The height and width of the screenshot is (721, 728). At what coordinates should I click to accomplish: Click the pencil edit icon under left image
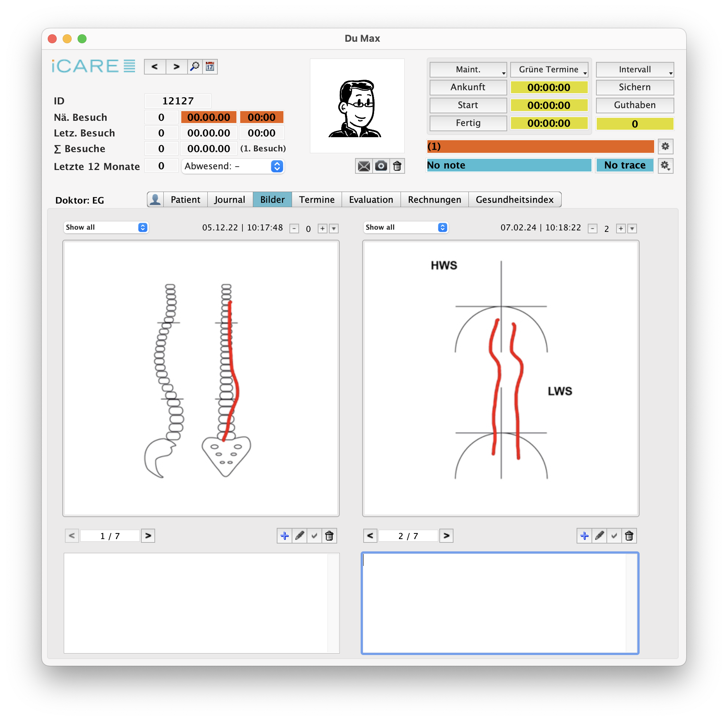[x=299, y=536]
